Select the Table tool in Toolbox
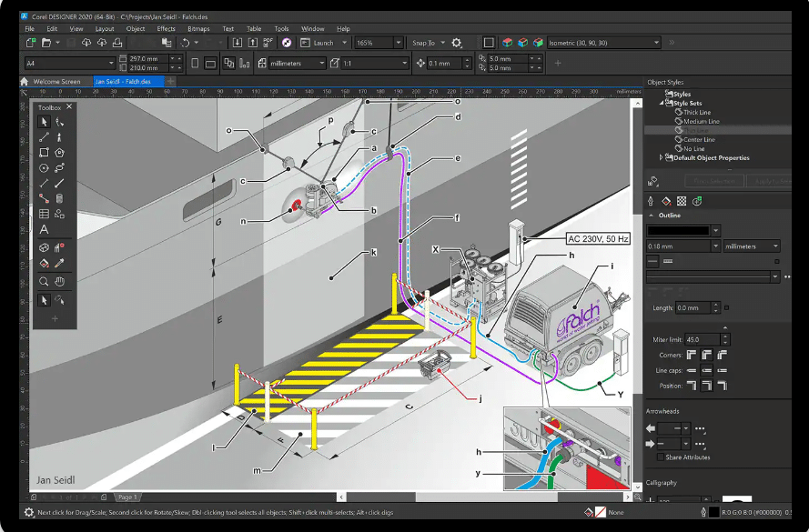The image size is (809, 532). [44, 214]
